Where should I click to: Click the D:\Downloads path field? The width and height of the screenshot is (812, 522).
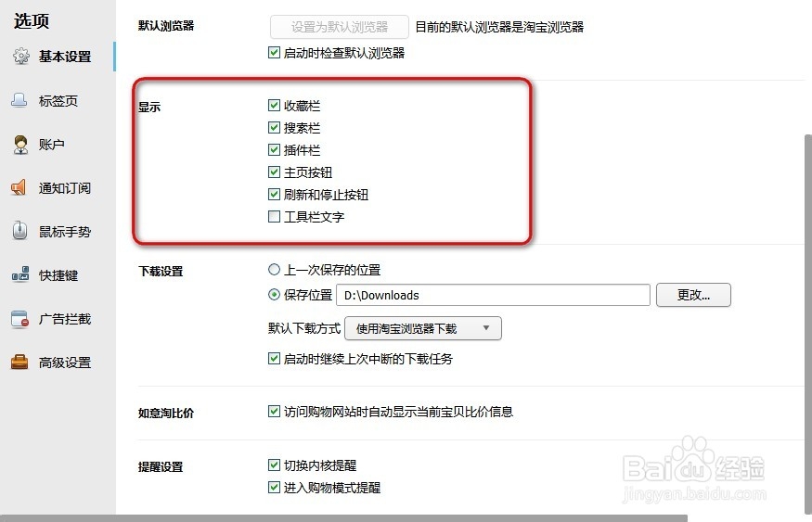(492, 295)
